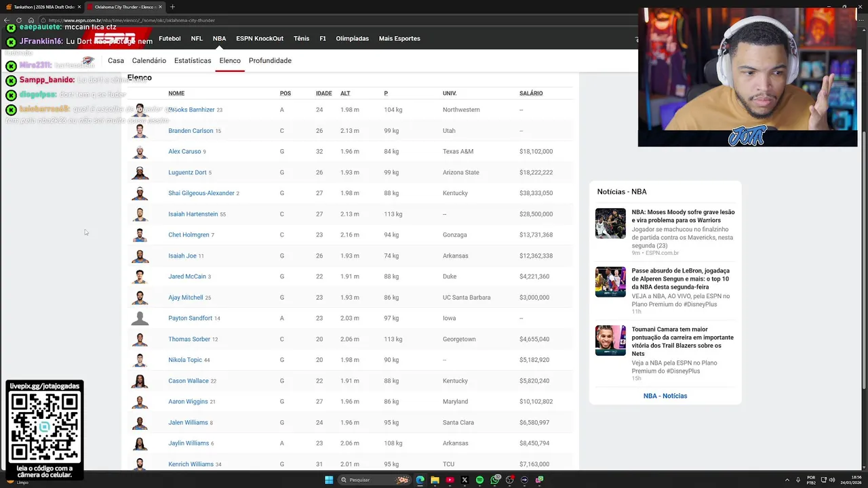868x488 pixels.
Task: Open the NBA - Notícias link
Action: (665, 396)
